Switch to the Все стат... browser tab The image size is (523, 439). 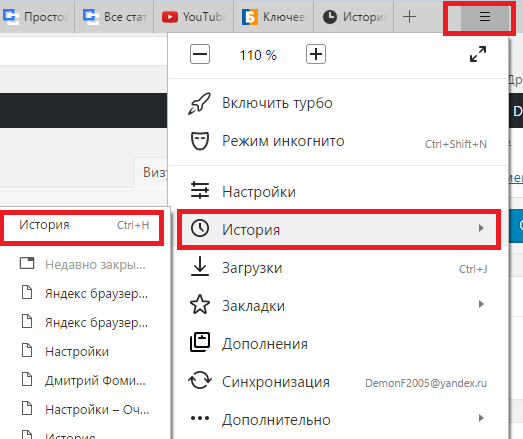[114, 16]
